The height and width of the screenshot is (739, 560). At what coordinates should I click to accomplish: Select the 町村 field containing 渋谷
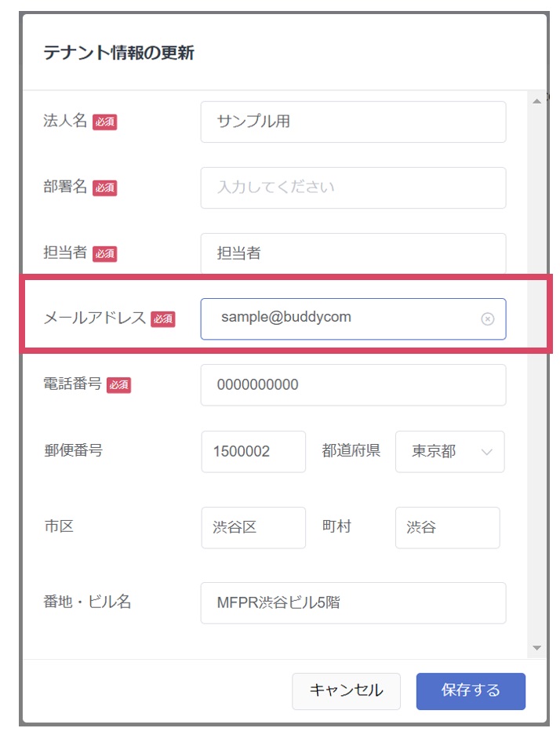[447, 527]
